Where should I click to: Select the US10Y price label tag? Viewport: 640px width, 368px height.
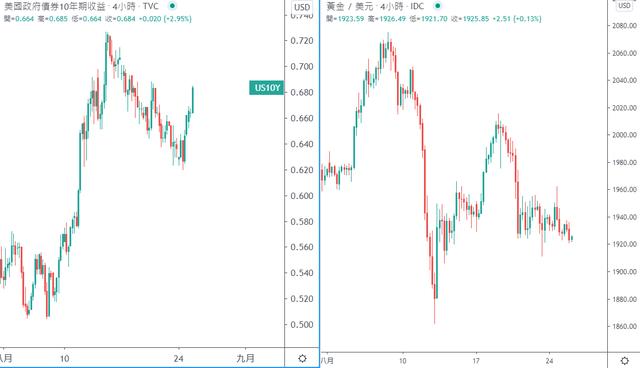pos(267,88)
